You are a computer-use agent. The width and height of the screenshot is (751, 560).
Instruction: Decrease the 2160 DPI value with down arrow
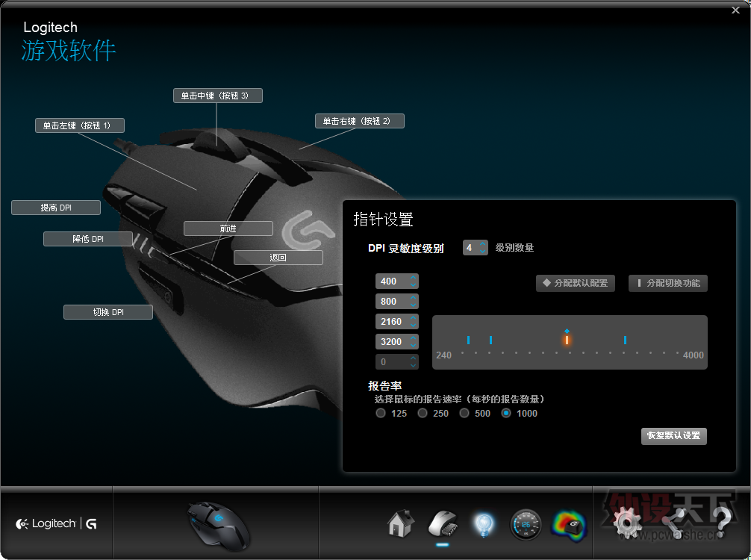(x=414, y=326)
